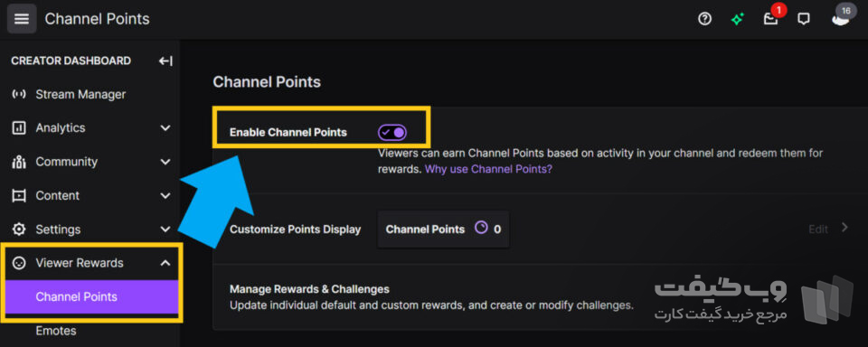This screenshot has height=347, width=868.
Task: Click the Settings gear icon
Action: (19, 230)
